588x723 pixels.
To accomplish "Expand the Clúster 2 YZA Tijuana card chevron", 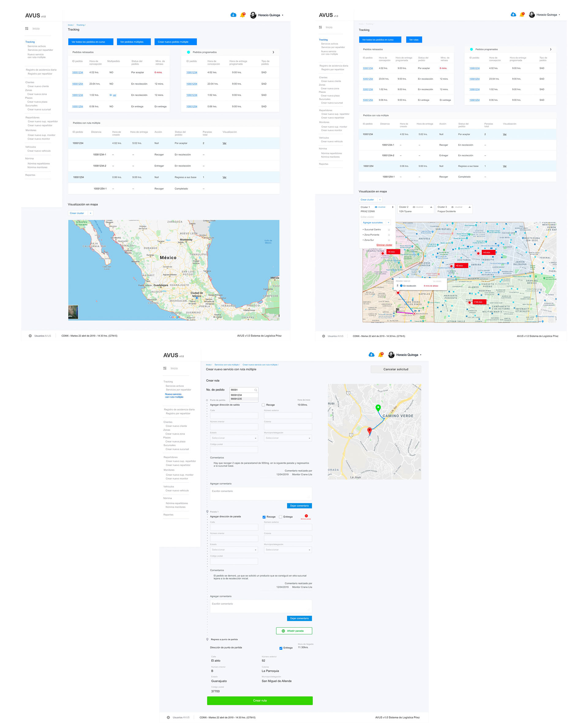I will coord(431,207).
